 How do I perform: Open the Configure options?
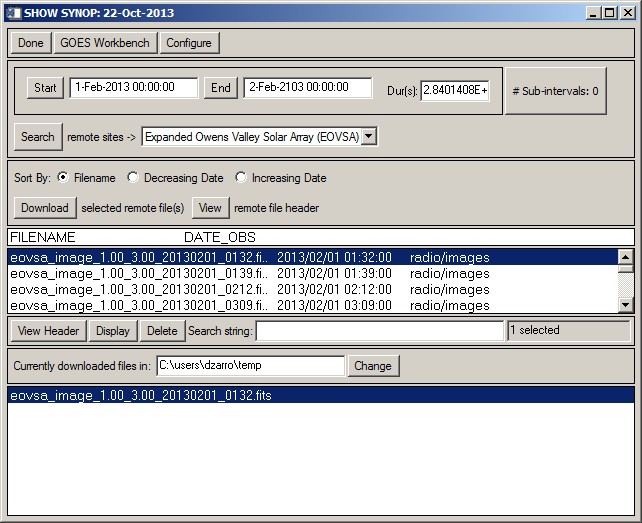[189, 43]
